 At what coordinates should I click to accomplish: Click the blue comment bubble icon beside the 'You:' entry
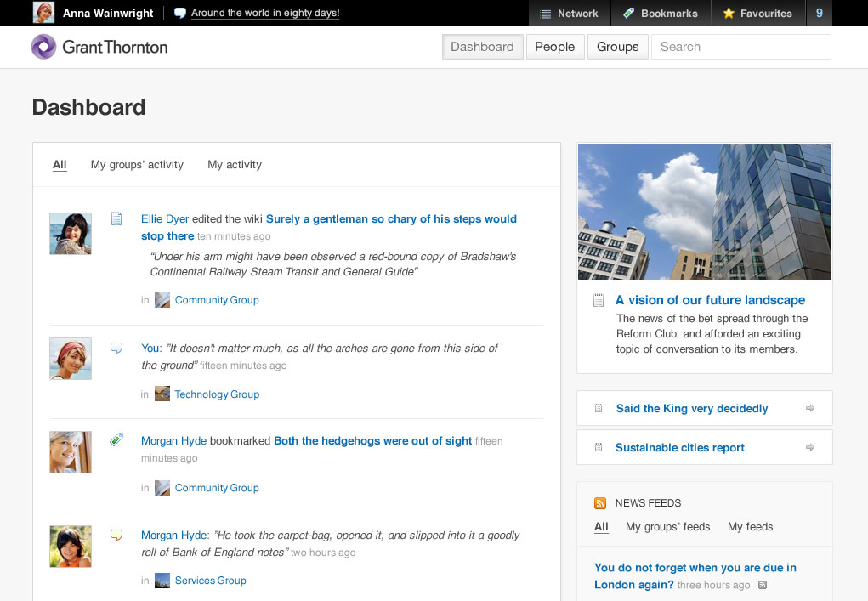(x=116, y=348)
